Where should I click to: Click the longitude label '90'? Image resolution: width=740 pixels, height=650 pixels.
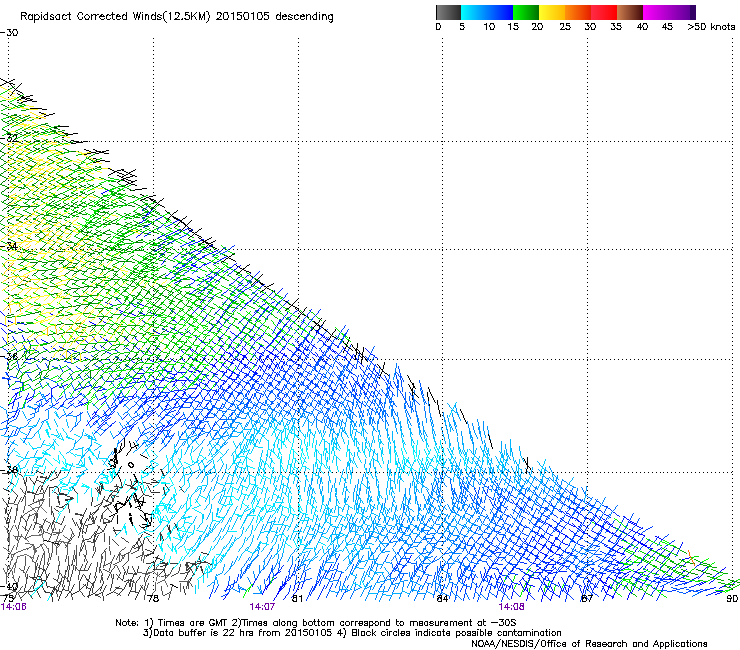[732, 599]
